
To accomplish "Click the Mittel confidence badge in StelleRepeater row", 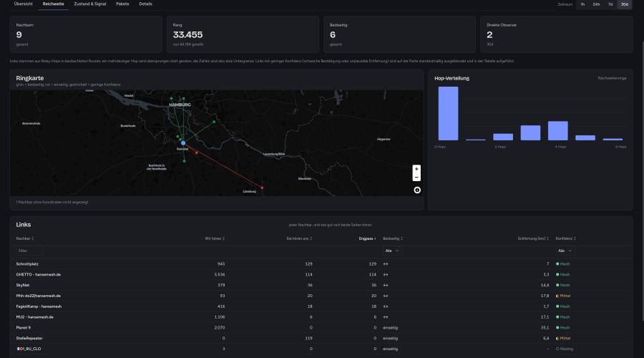I will click(563, 338).
